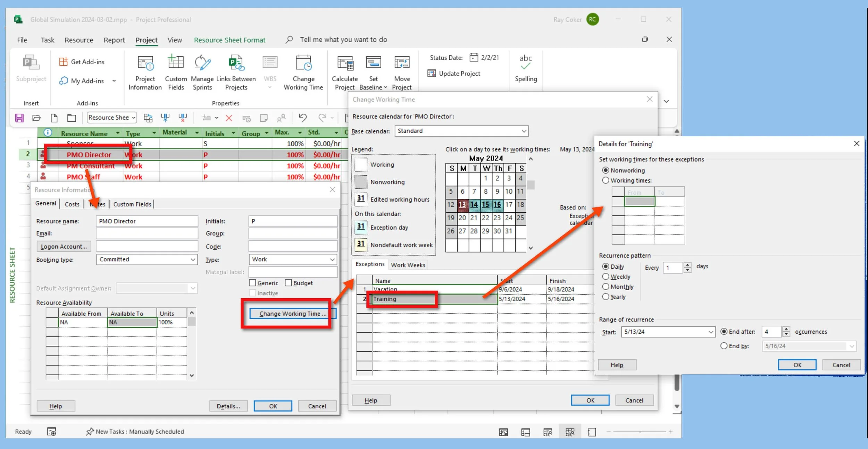Open the Base calendar dropdown
This screenshot has width=868, height=449.
(524, 131)
